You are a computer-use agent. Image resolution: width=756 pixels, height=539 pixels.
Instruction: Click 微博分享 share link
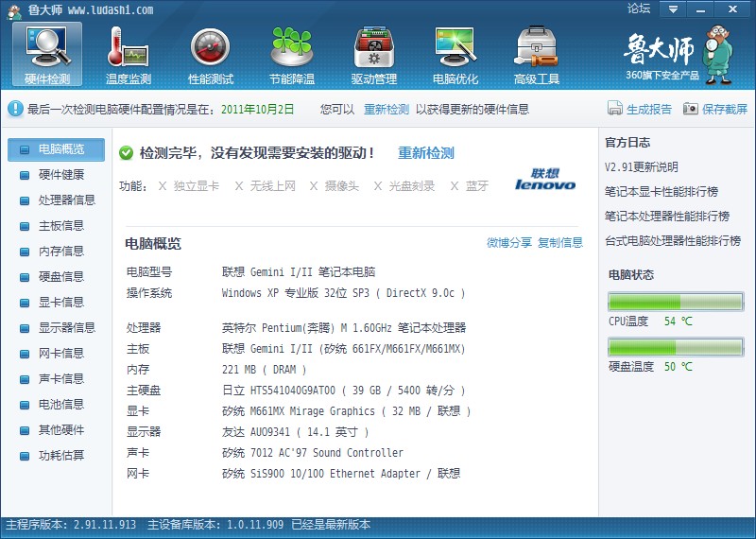509,243
